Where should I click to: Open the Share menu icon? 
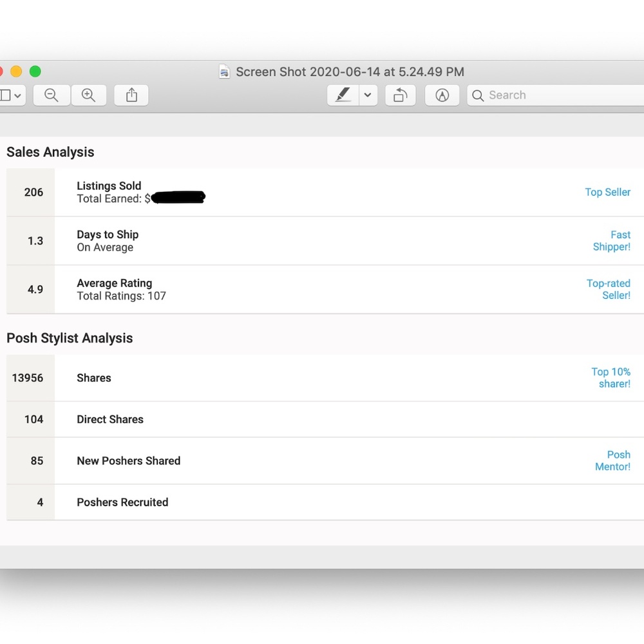(x=131, y=95)
